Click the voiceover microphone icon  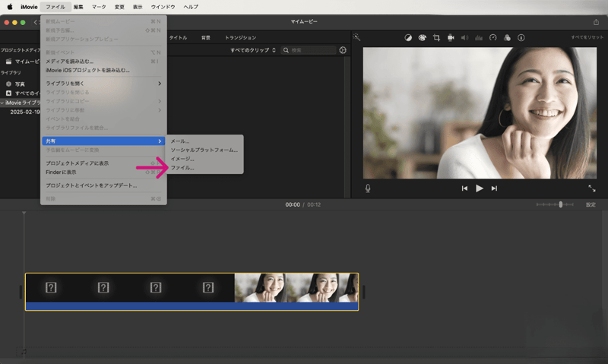[368, 188]
